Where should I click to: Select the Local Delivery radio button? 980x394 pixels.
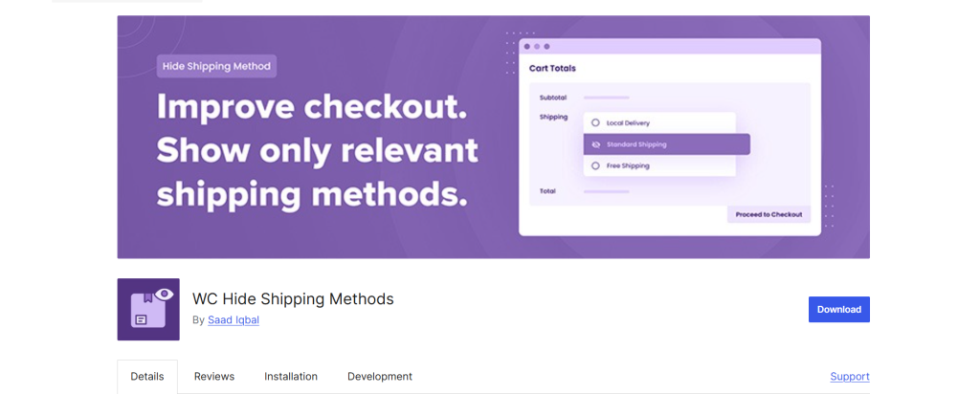[x=595, y=123]
